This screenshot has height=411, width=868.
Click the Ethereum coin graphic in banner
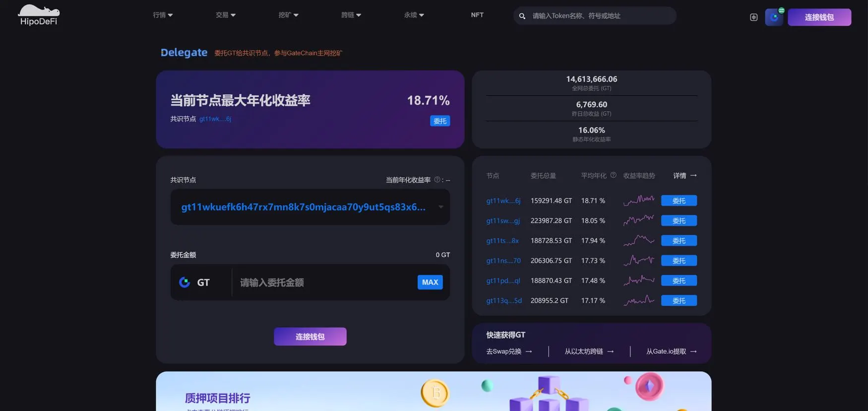pos(649,386)
